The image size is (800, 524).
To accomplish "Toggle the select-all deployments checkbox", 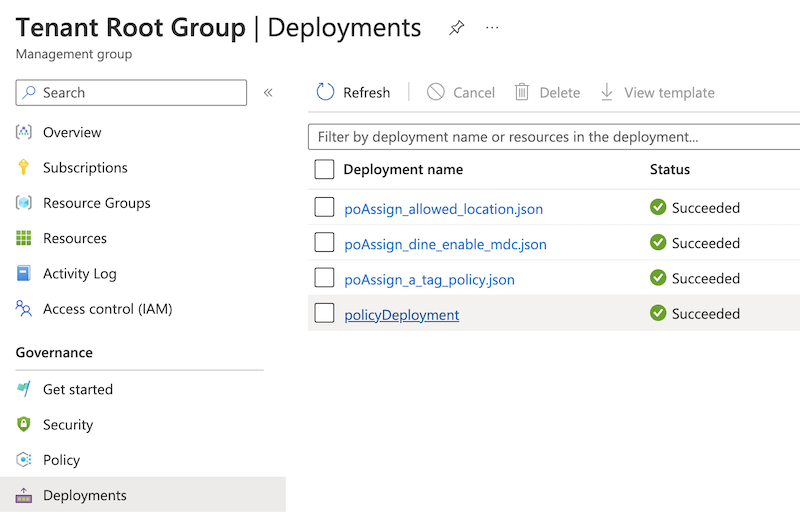I will (324, 170).
